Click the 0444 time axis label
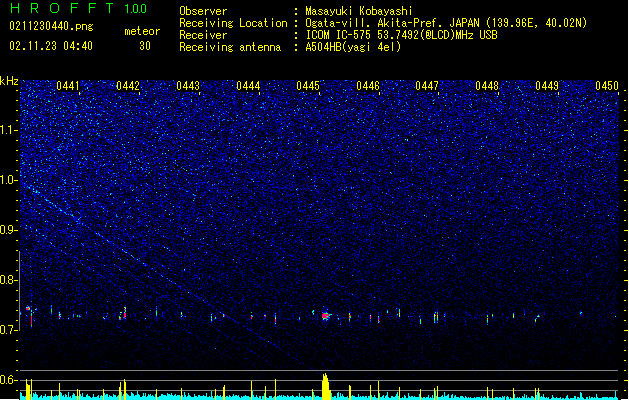 [x=248, y=86]
